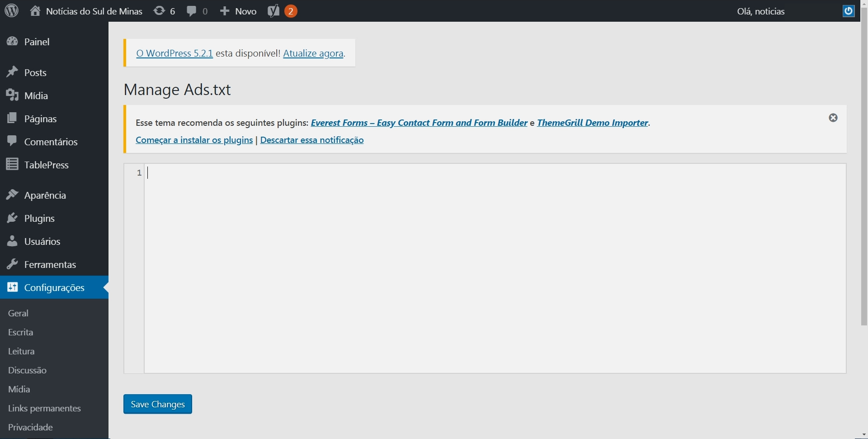Dismiss the plugin recommendation notice
Screen dimensions: 868x439
tap(833, 118)
